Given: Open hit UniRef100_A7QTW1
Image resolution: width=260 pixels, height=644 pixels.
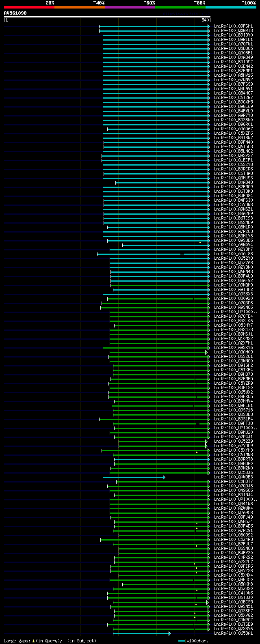Looking at the screenshot, I should coord(233,44).
